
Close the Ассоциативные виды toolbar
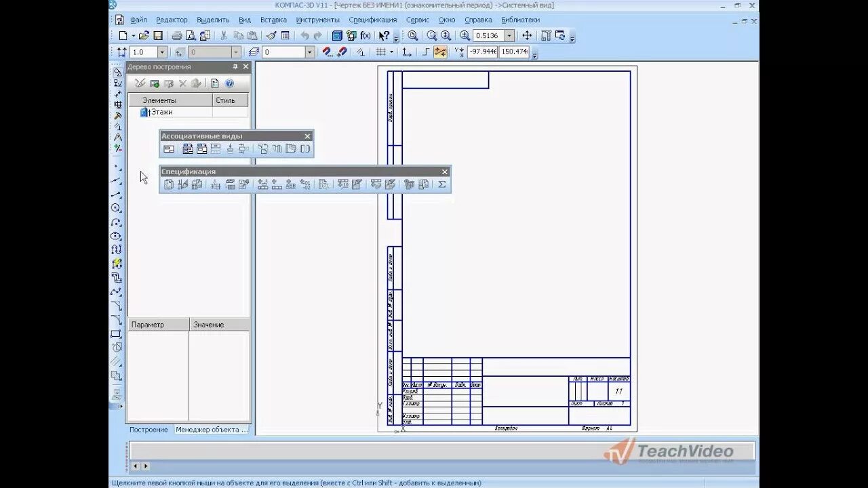pyautogui.click(x=307, y=136)
